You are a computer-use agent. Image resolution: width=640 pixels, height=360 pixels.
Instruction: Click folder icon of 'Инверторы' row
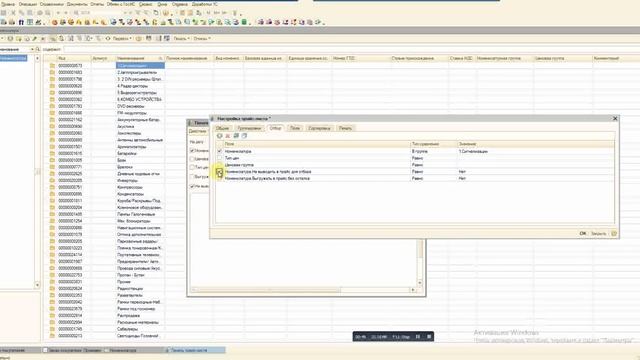52,180
